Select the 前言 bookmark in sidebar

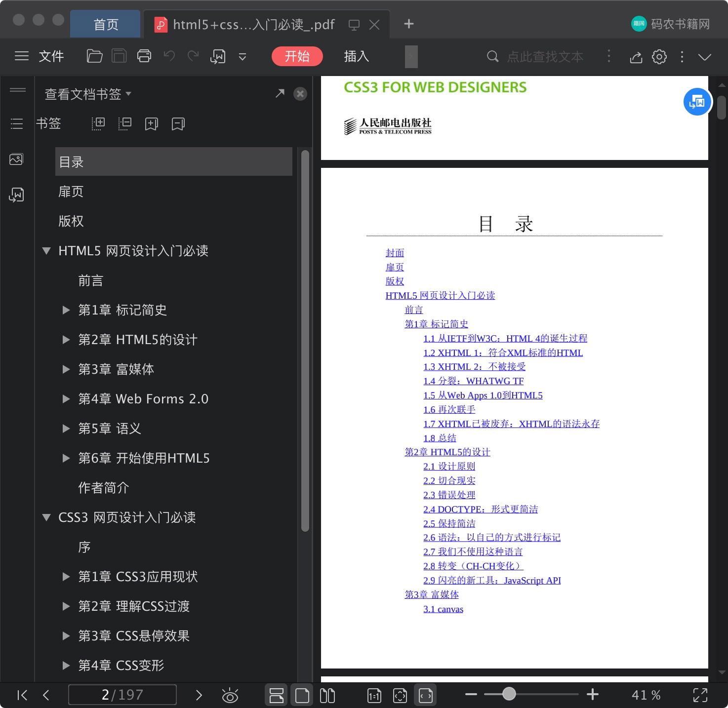(91, 280)
